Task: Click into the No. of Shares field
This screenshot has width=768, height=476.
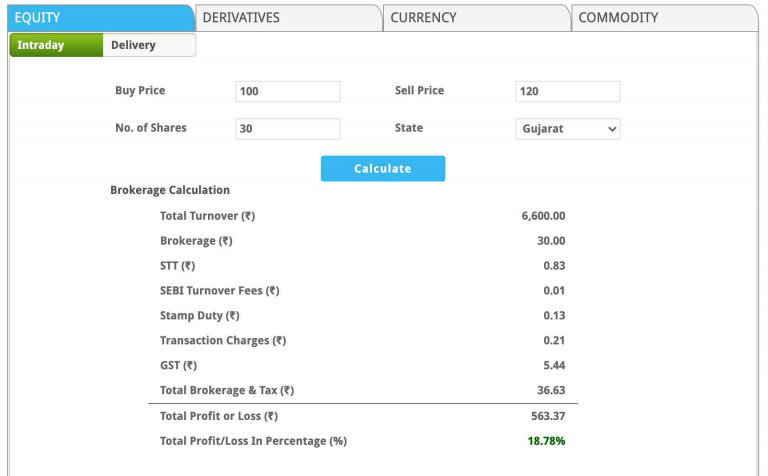Action: (x=288, y=129)
